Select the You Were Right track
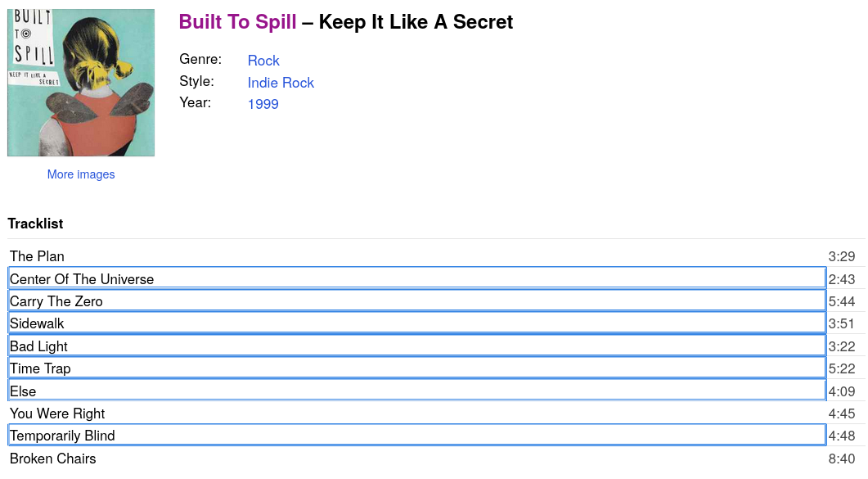This screenshot has height=479, width=868. pyautogui.click(x=57, y=413)
